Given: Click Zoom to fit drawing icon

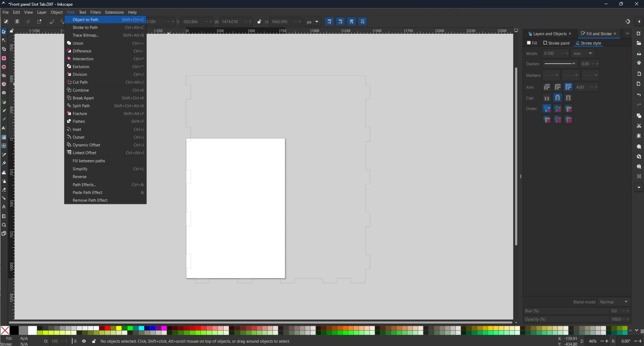Looking at the screenshot, I should pyautogui.click(x=639, y=157).
